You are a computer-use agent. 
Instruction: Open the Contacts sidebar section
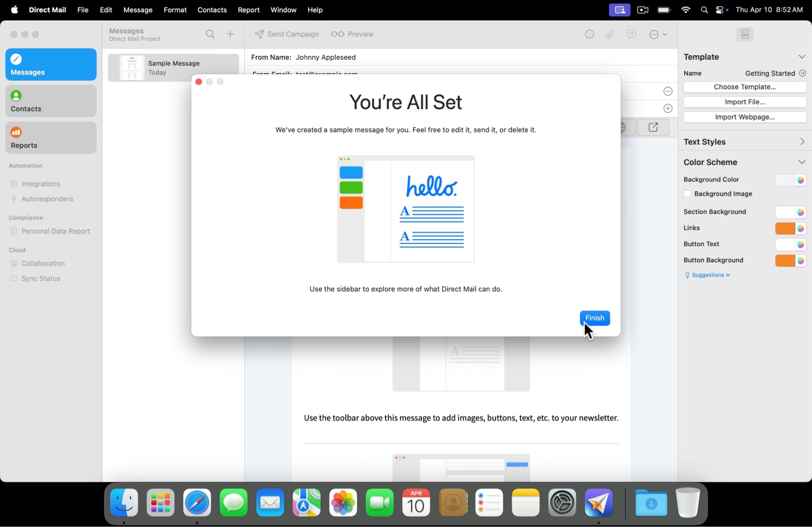[x=51, y=101]
